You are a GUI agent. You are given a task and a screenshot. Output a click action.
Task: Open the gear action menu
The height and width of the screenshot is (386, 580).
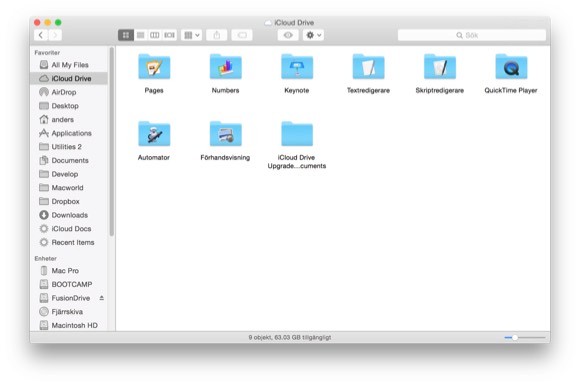click(313, 35)
